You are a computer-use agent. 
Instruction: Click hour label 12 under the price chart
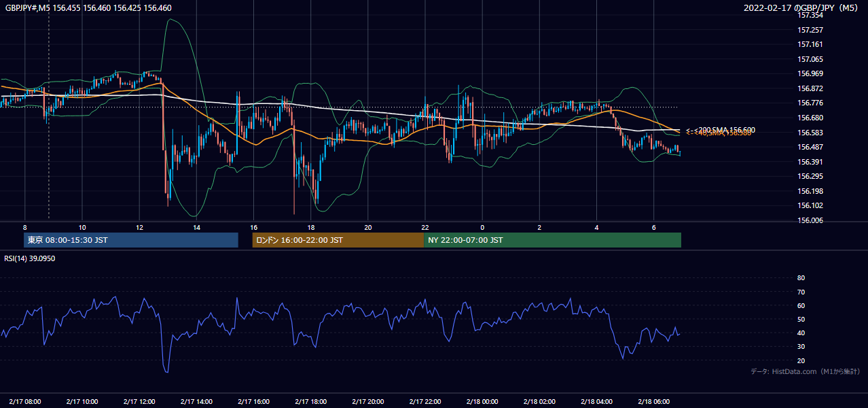139,227
